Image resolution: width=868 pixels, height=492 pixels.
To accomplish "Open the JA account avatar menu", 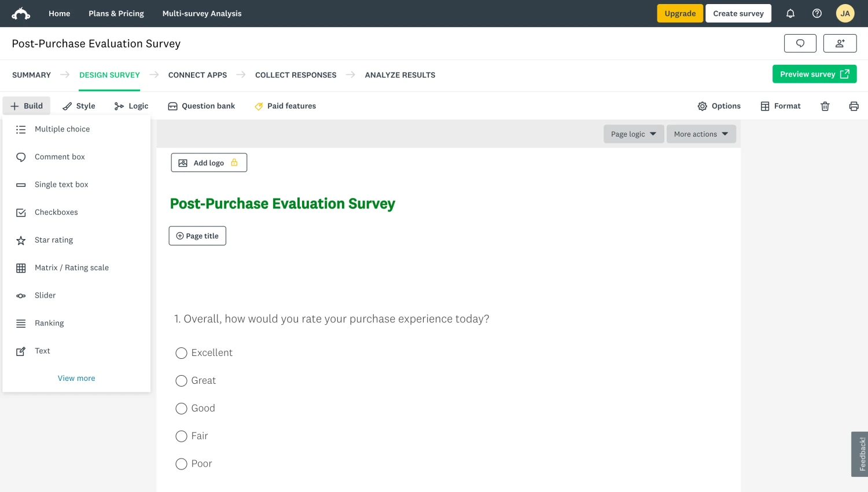I will (x=845, y=13).
